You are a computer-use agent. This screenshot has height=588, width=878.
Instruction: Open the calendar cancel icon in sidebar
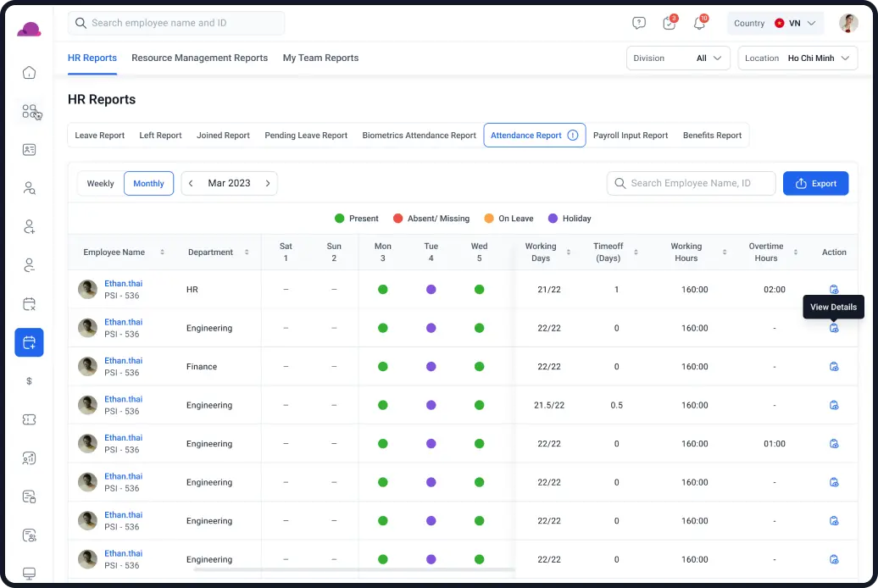[x=29, y=304]
